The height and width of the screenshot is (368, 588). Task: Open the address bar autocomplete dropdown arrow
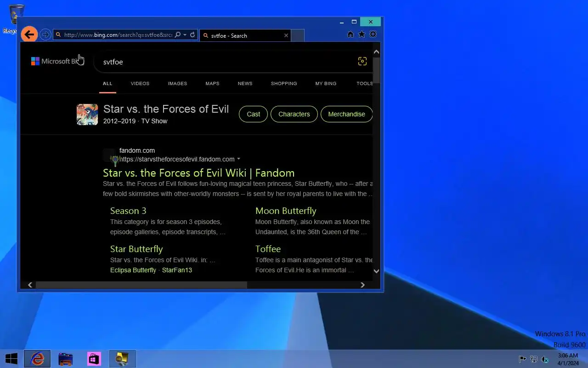(185, 35)
